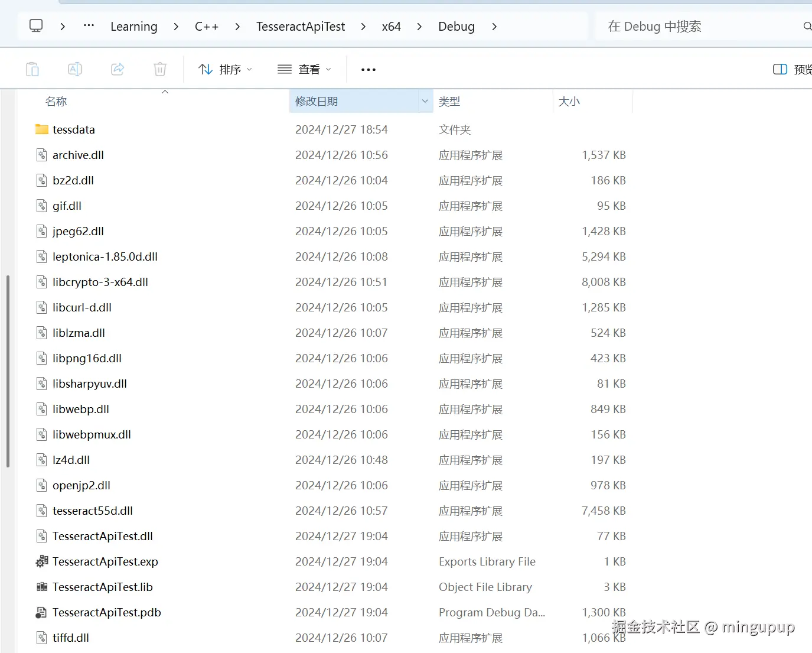The height and width of the screenshot is (653, 812).
Task: Click the 2024/12/27 18:54 date of tessdata
Action: click(341, 129)
